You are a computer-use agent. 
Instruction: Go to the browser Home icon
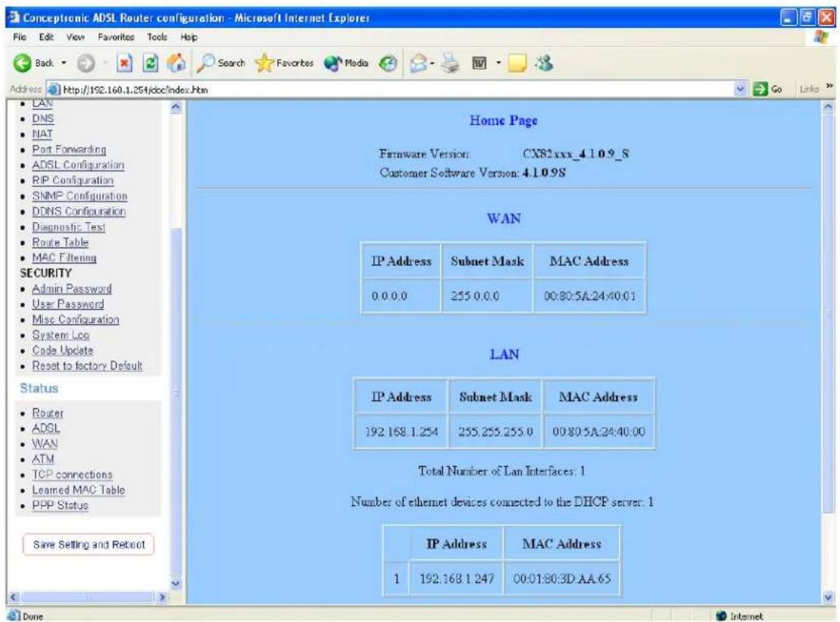pos(176,63)
